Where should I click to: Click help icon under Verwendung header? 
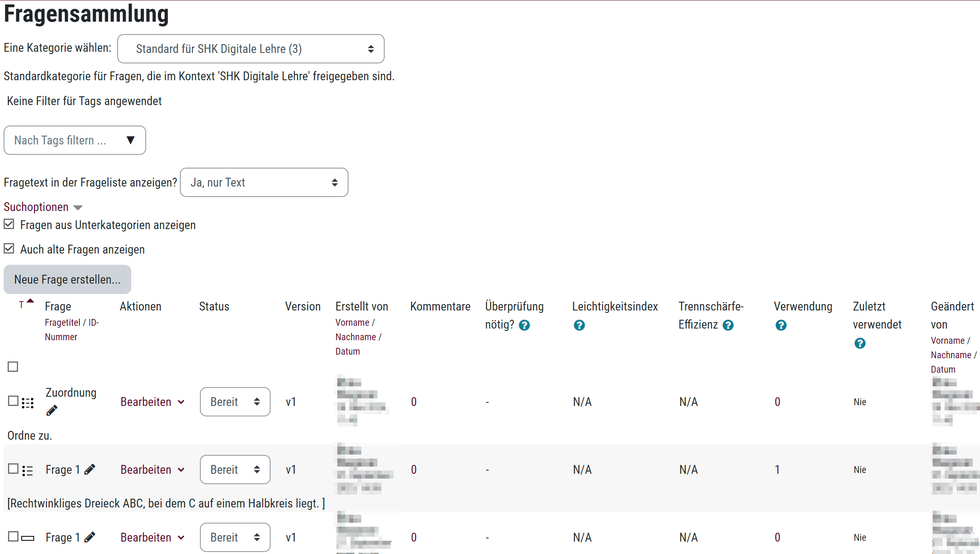tap(780, 325)
